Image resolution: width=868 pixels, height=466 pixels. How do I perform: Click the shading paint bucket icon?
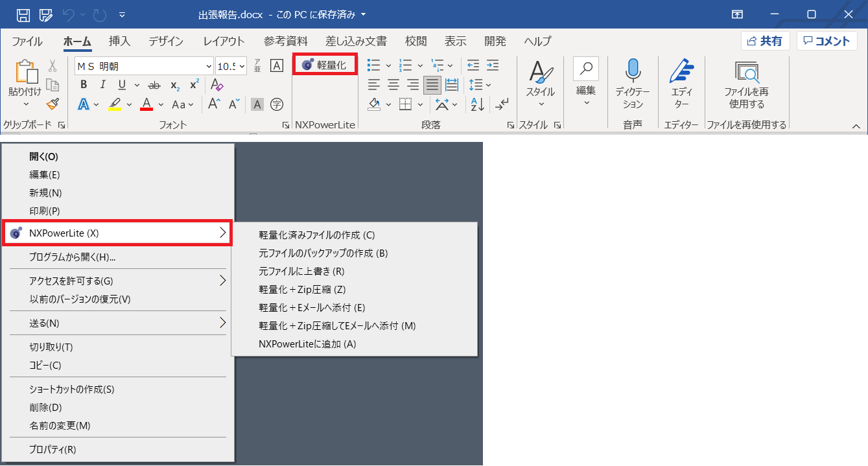coord(374,104)
